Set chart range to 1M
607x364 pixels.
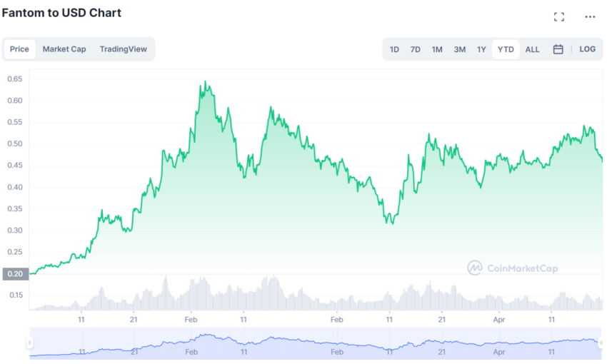coord(437,49)
